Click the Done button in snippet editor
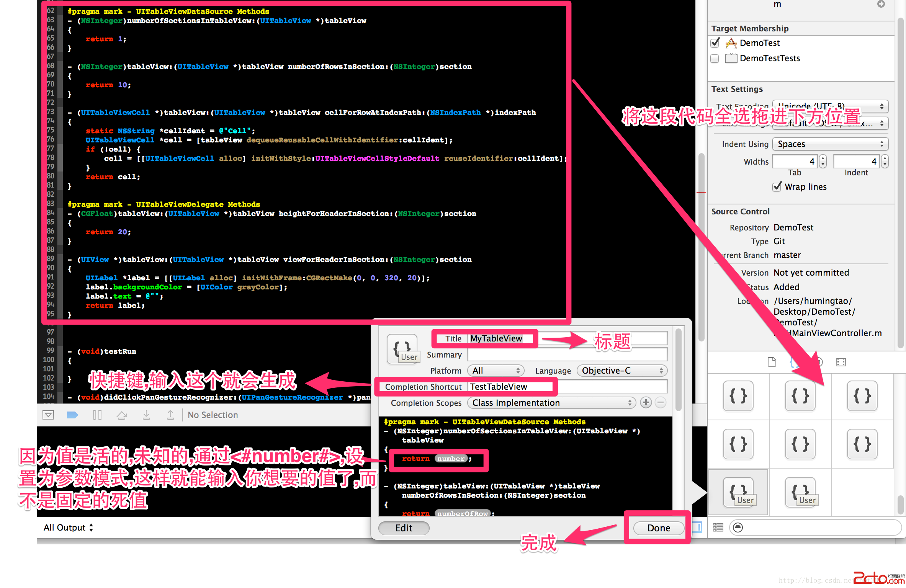906x588 pixels. [658, 528]
